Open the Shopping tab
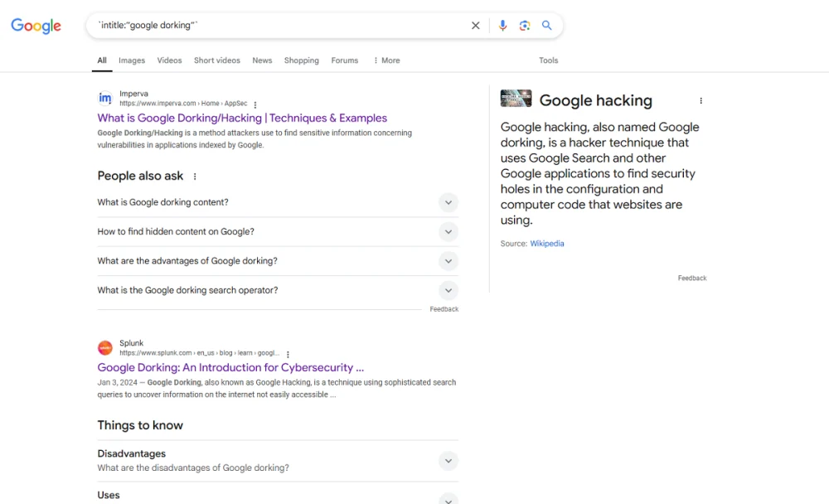The image size is (829, 504). tap(302, 61)
